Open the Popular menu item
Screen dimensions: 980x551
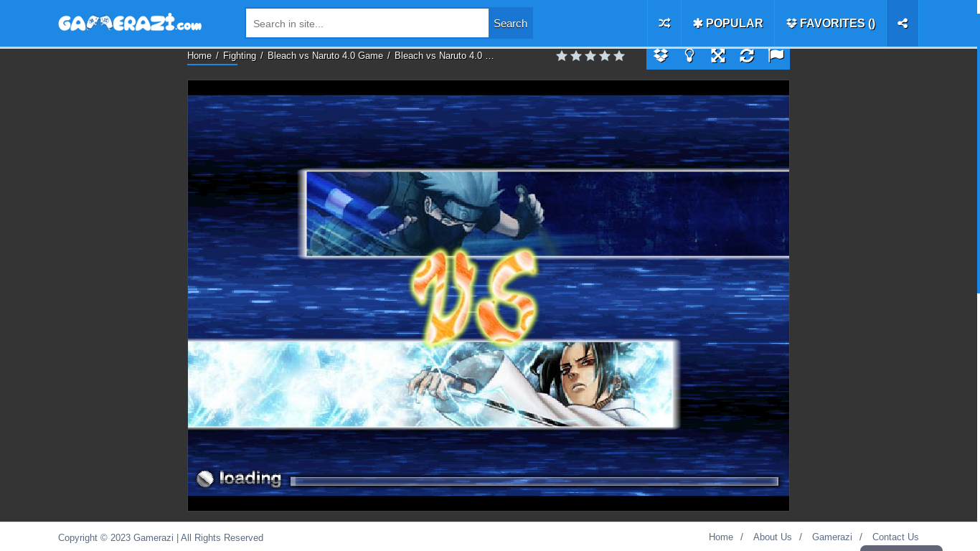tap(727, 23)
